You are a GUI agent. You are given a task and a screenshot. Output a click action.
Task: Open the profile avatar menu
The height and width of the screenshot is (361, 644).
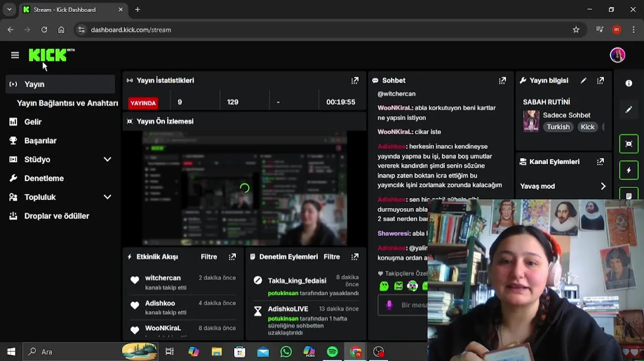(x=617, y=55)
